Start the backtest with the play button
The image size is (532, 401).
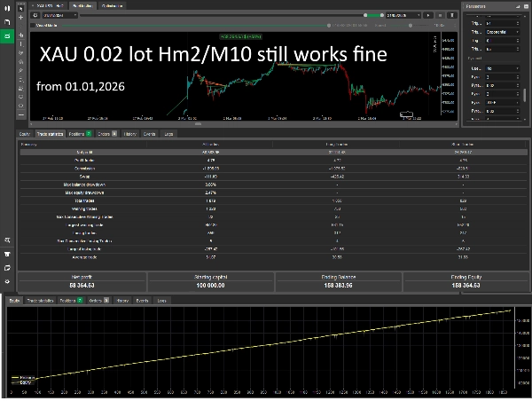[x=428, y=15]
